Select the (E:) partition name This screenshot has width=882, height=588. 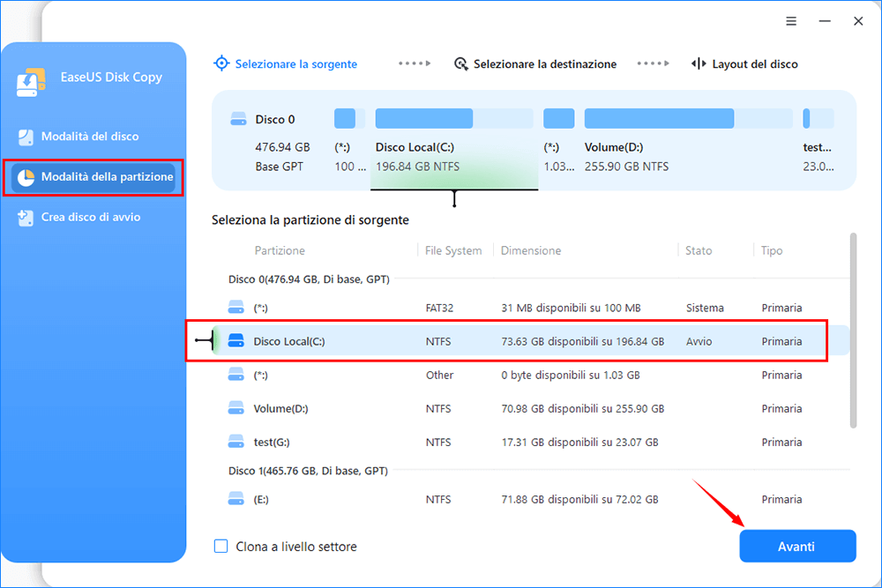(261, 499)
